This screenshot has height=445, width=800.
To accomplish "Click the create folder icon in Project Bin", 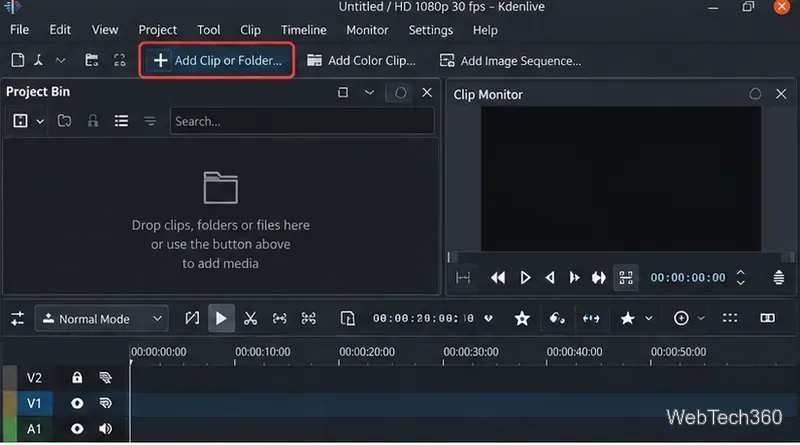I will pyautogui.click(x=64, y=121).
